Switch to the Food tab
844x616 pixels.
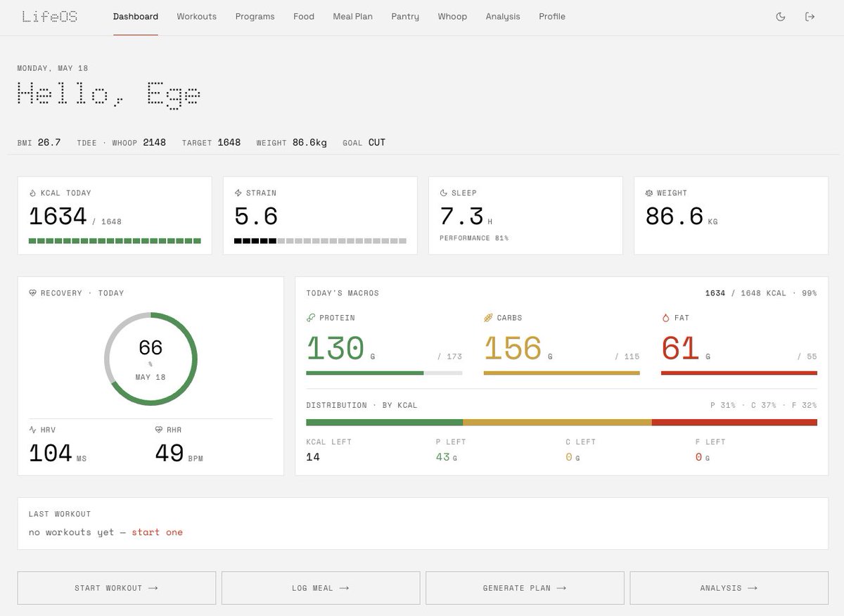[304, 16]
